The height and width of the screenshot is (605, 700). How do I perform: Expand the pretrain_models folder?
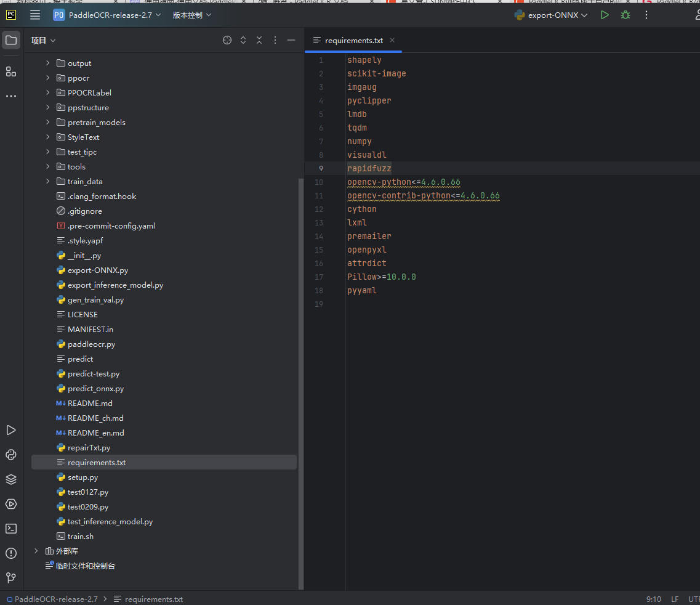pos(48,122)
